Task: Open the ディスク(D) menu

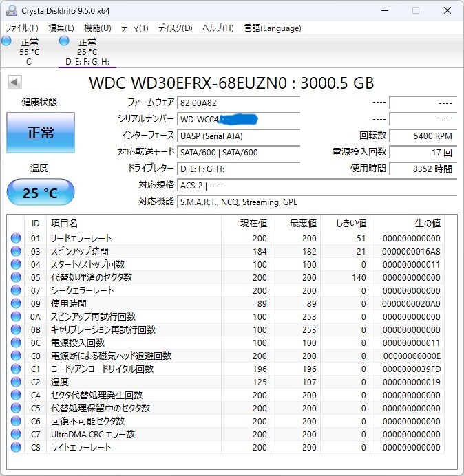Action: click(176, 28)
